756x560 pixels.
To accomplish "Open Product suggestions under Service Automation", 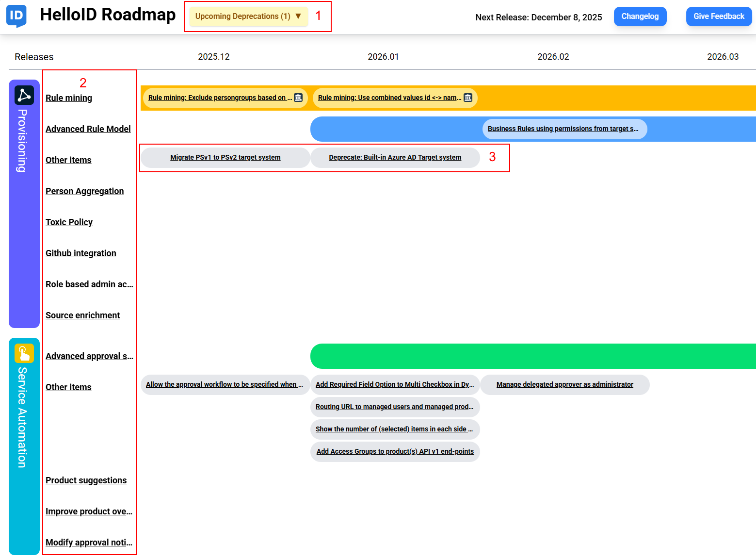I will click(x=86, y=480).
